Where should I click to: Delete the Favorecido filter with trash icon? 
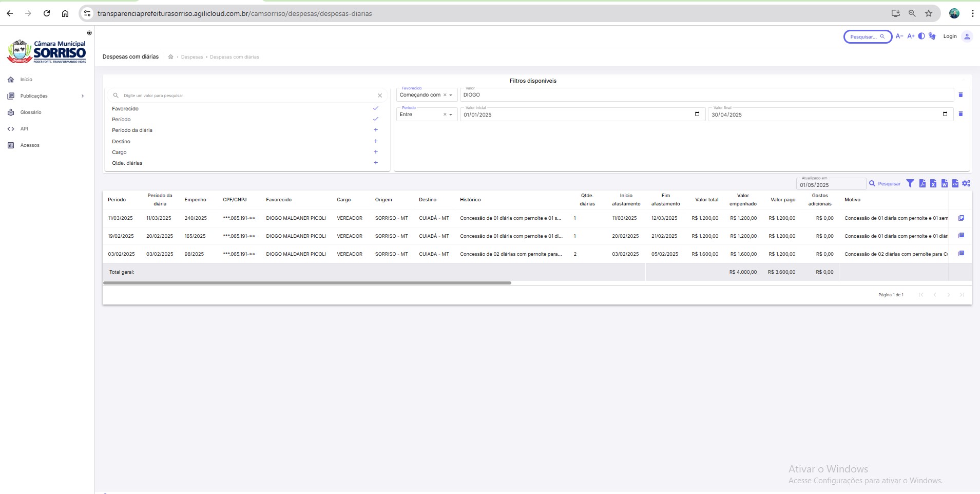tap(960, 95)
